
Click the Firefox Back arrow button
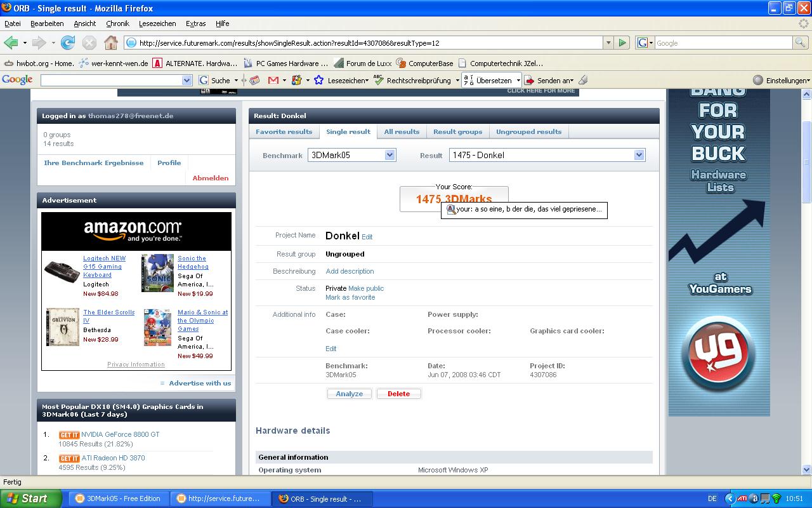11,43
